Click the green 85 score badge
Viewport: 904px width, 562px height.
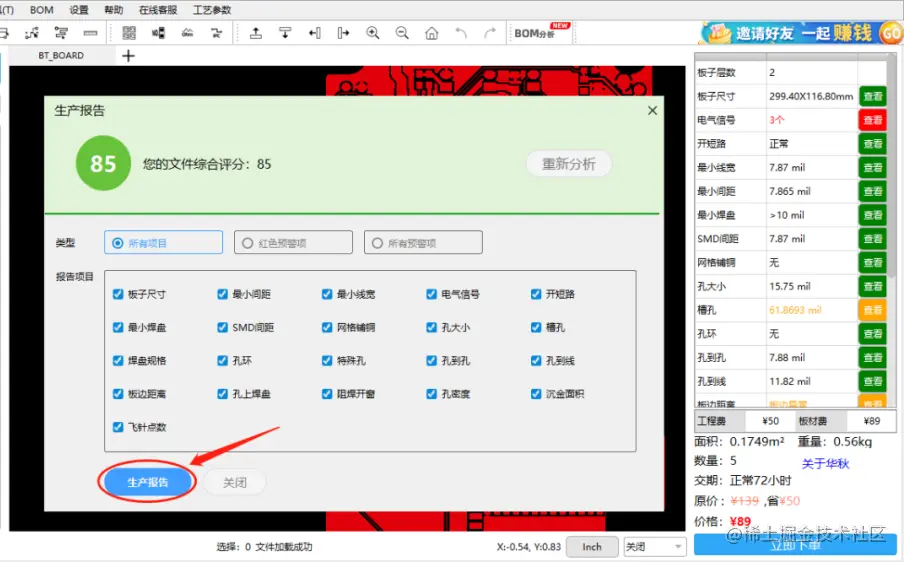click(103, 163)
